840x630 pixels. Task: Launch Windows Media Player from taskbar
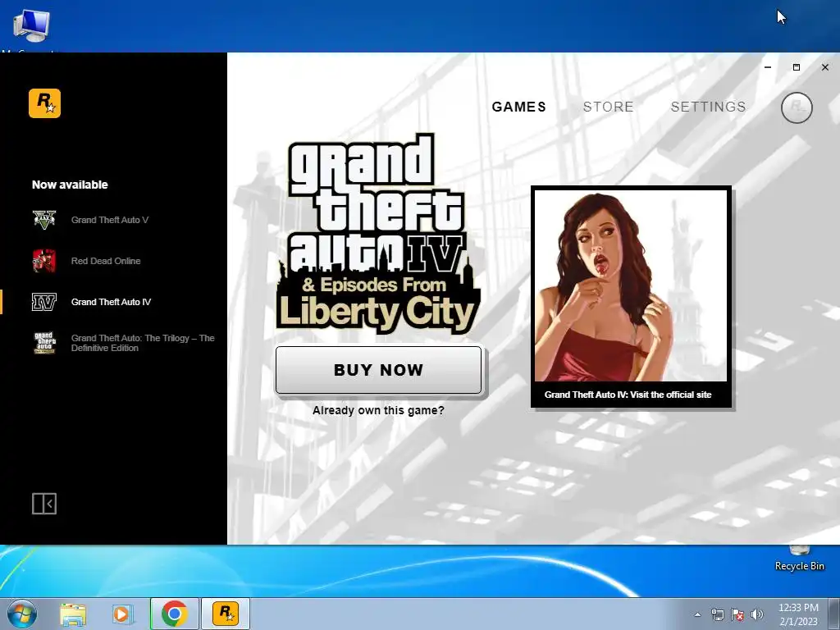point(121,614)
